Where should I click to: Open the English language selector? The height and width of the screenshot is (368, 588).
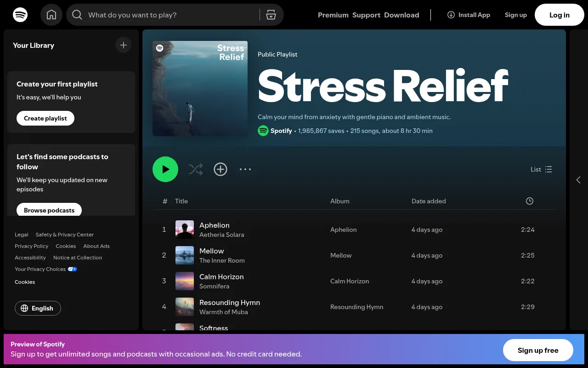(x=38, y=308)
